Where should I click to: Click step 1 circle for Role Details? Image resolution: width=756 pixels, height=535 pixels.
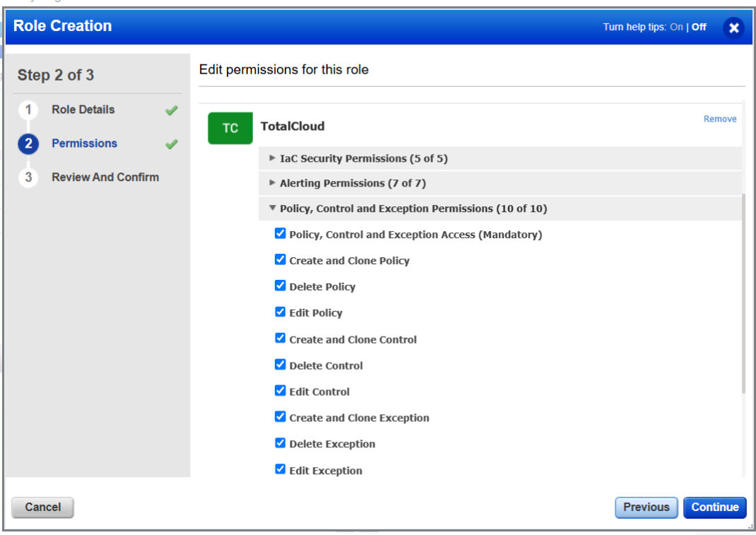28,110
